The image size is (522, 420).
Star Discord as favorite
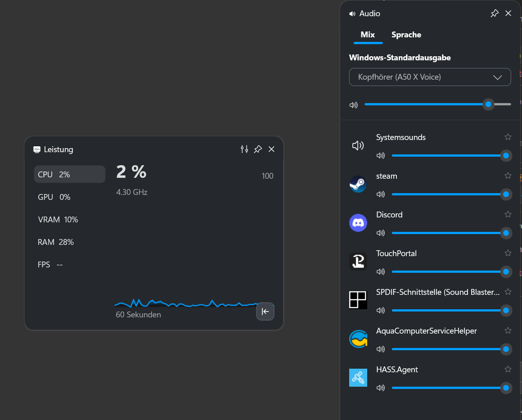coord(508,214)
